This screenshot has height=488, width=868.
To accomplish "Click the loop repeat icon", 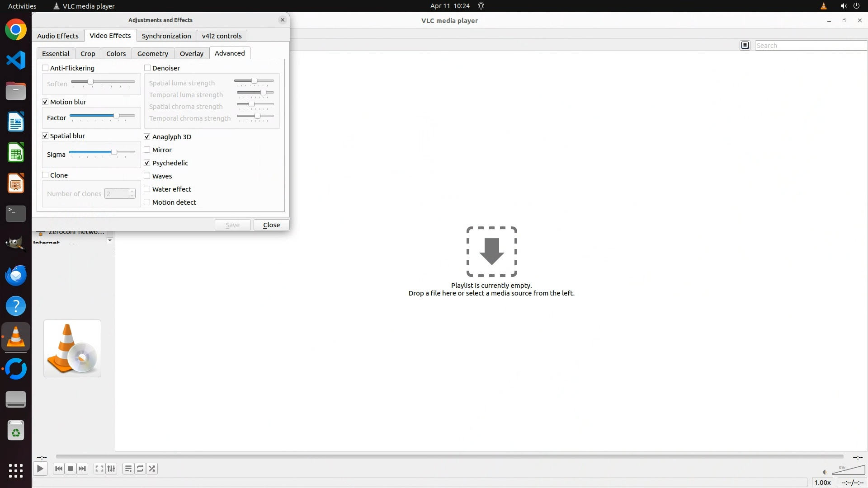I will coord(140,469).
